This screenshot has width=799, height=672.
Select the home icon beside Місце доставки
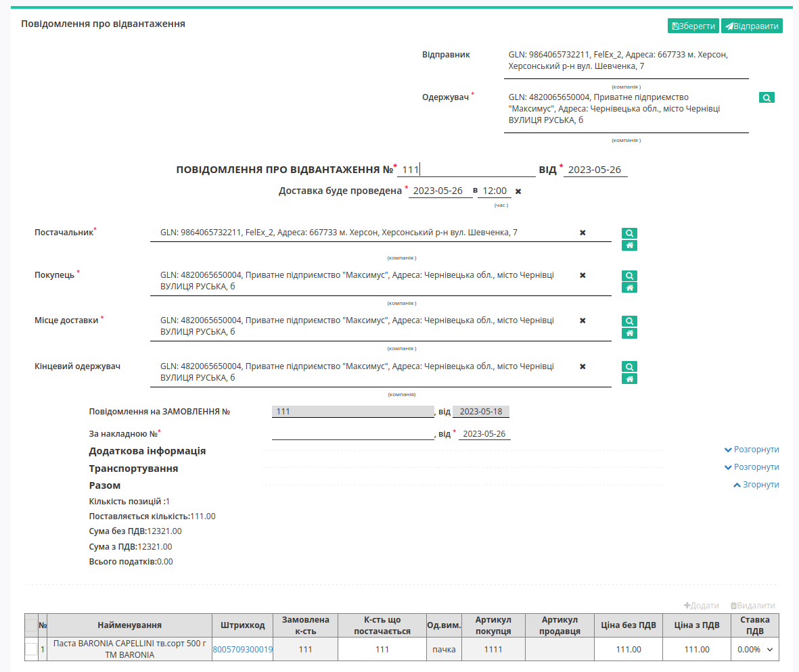pyautogui.click(x=629, y=333)
